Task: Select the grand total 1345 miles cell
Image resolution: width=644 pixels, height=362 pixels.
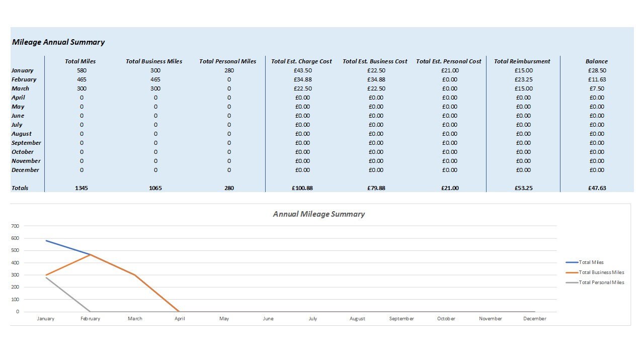Action: coord(81,188)
